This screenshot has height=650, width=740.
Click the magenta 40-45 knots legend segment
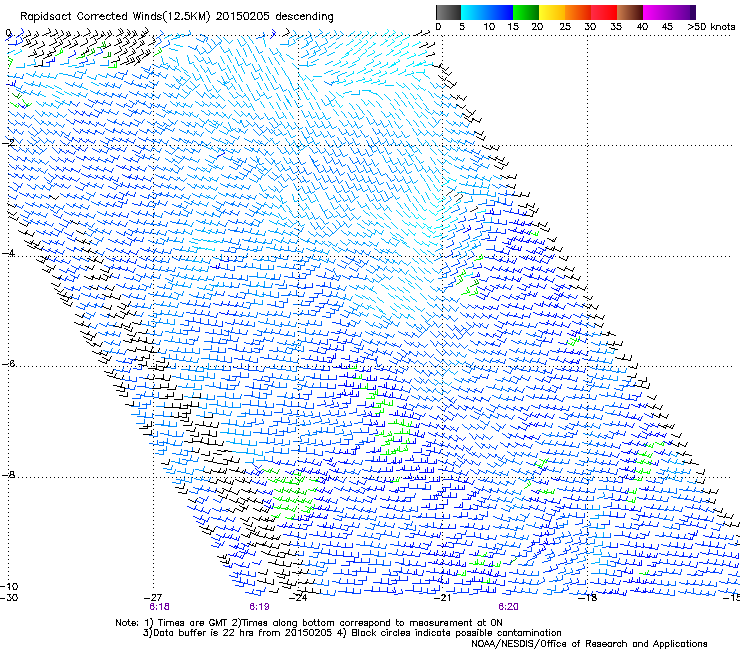(x=656, y=12)
